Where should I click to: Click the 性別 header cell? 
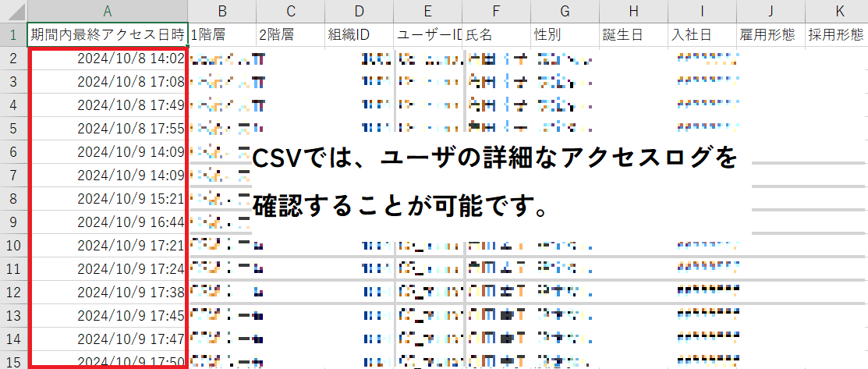point(565,35)
